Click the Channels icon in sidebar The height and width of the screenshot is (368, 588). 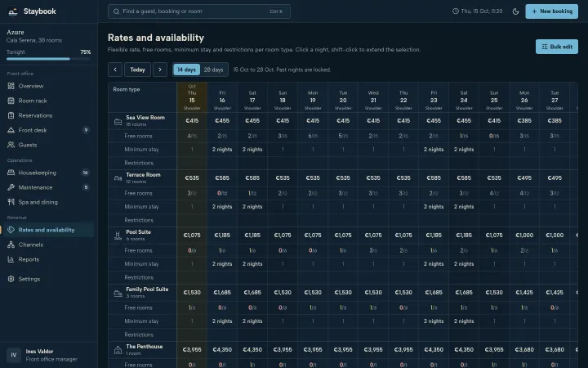coord(11,245)
